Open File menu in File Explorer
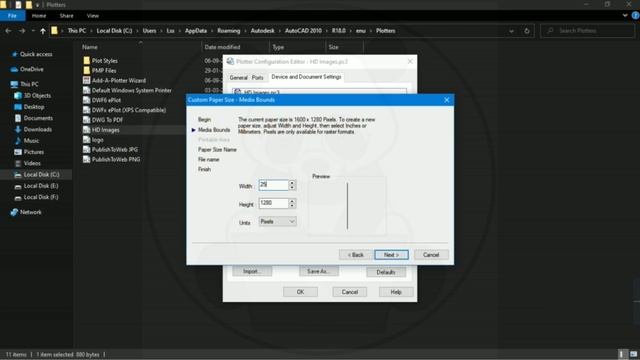 [x=12, y=16]
